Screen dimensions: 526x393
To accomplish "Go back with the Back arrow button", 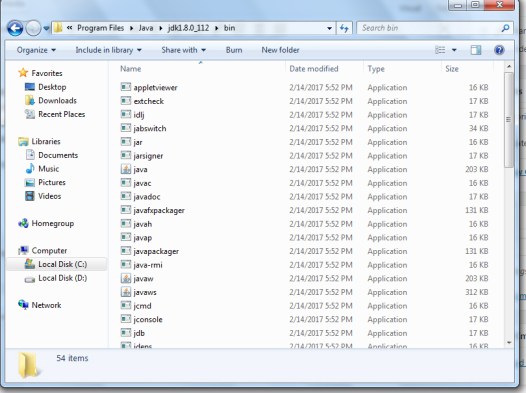I will point(15,28).
